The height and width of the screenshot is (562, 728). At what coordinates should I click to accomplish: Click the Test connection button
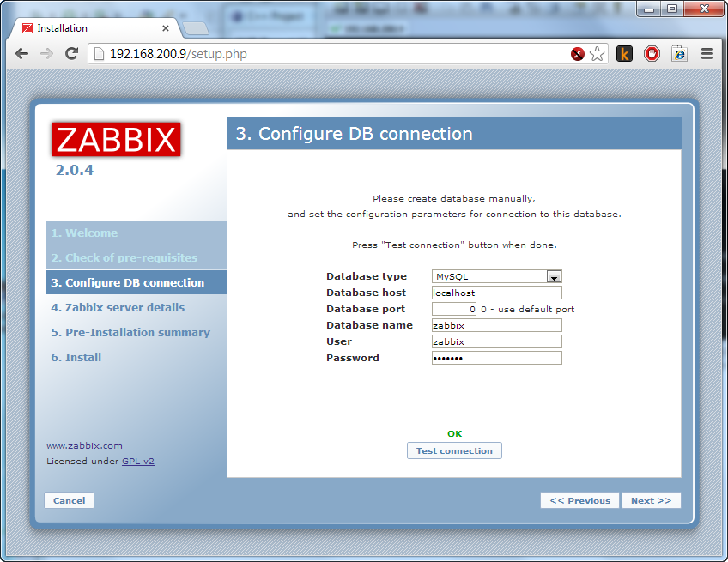(x=454, y=450)
